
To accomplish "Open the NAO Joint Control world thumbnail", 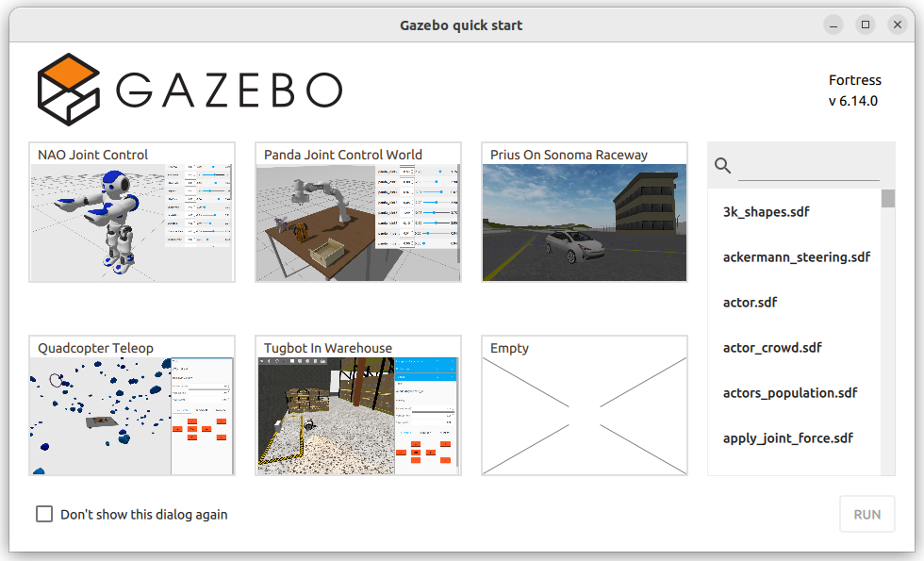I will pyautogui.click(x=132, y=222).
